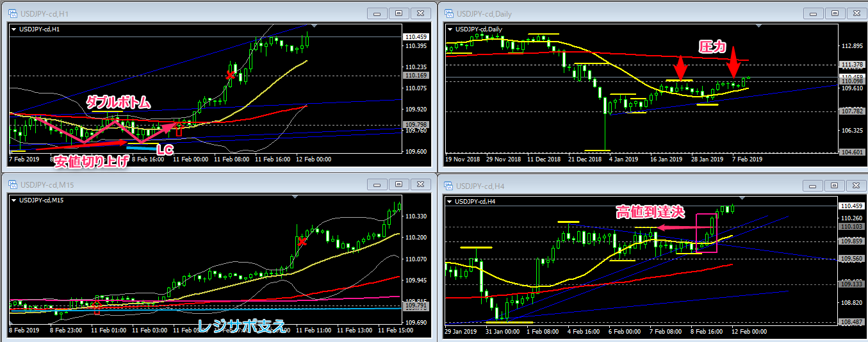The image size is (868, 342).
Task: Click price level label 109.798 in H1 chart
Action: point(416,124)
